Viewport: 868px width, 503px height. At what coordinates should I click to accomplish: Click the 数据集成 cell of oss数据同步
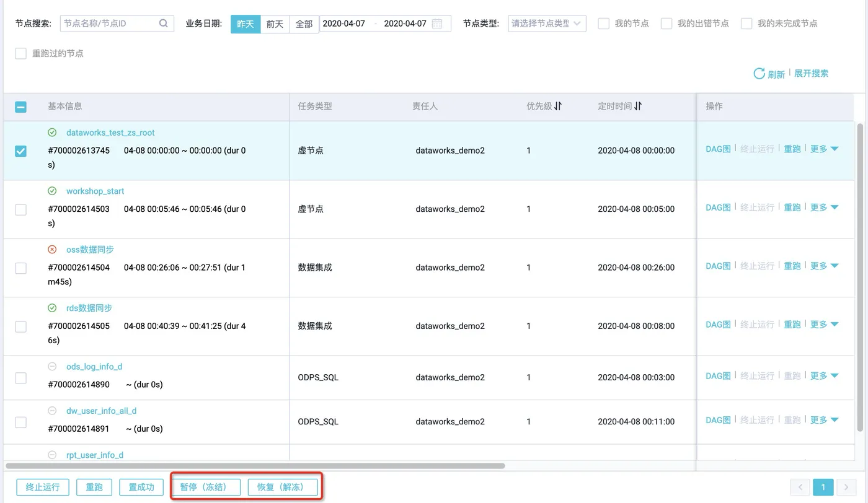[315, 268]
